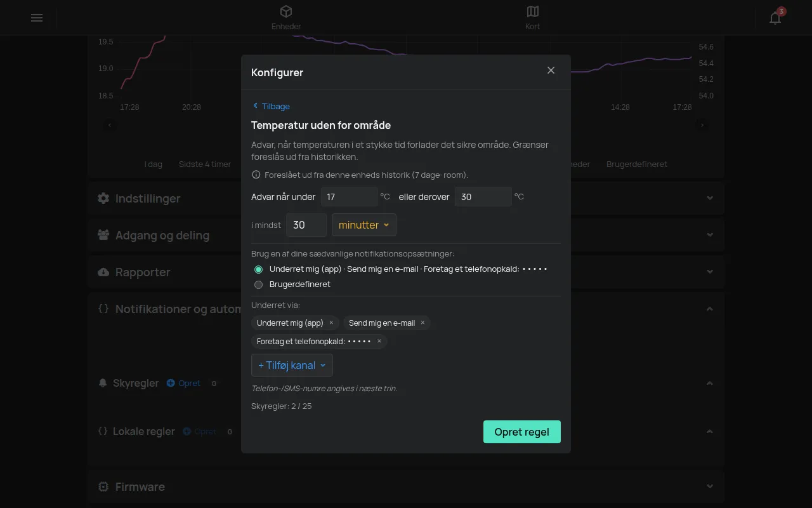Viewport: 812px width, 508px height.
Task: Open the Kort map icon
Action: 533,11
